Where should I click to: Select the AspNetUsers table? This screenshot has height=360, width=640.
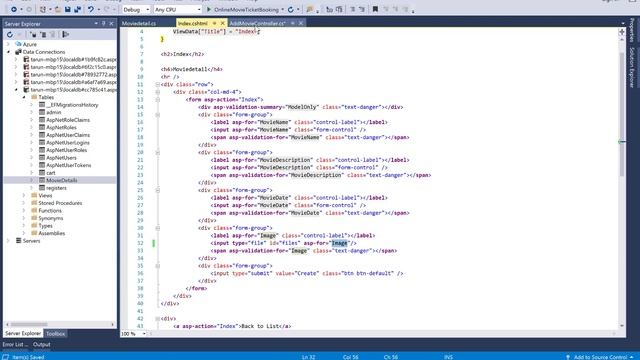pyautogui.click(x=61, y=158)
